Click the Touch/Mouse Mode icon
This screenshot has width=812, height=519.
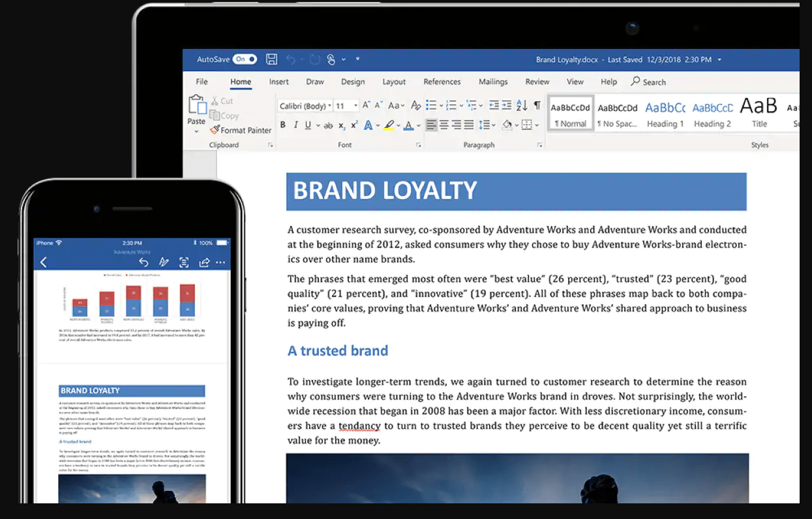(x=331, y=59)
